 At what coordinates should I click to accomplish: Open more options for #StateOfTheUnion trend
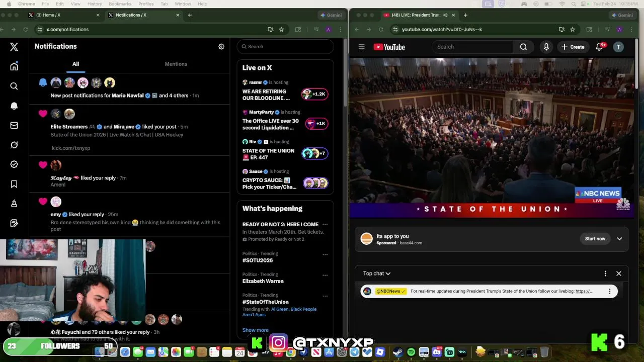coord(325,296)
